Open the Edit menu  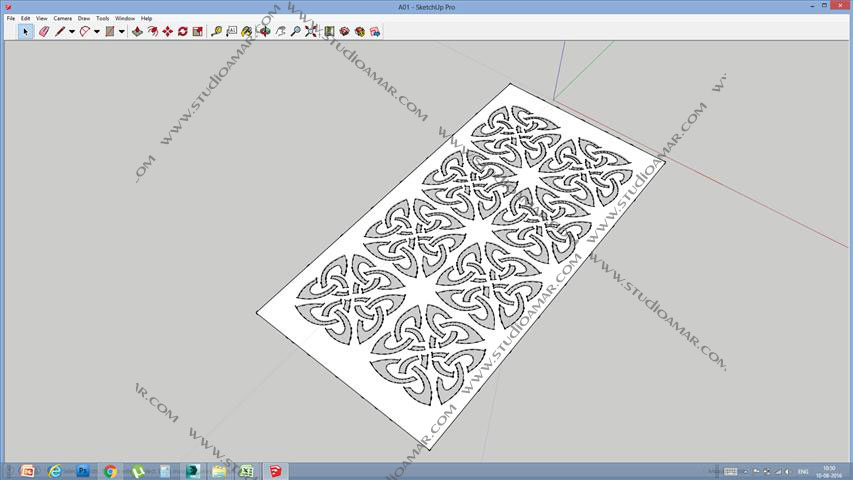[x=26, y=18]
